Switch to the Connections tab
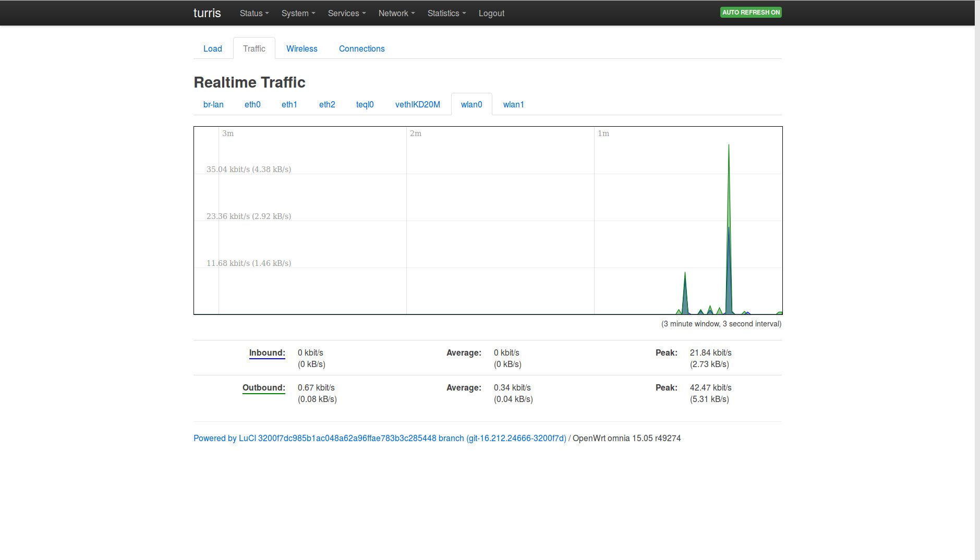Viewport: 980px width, 560px height. click(361, 48)
